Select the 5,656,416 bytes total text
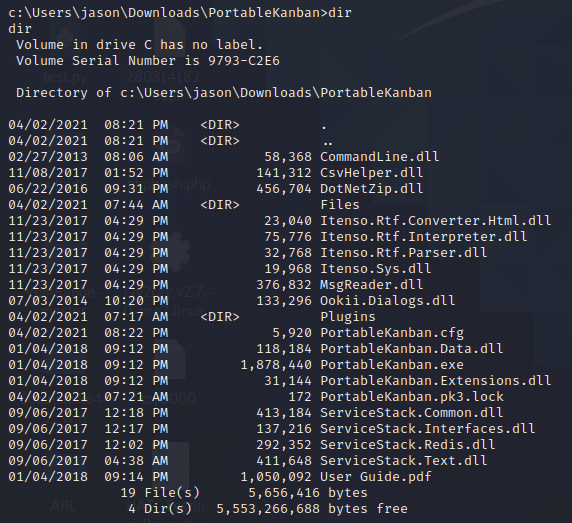Viewport: 572px width, 523px height. click(x=308, y=493)
